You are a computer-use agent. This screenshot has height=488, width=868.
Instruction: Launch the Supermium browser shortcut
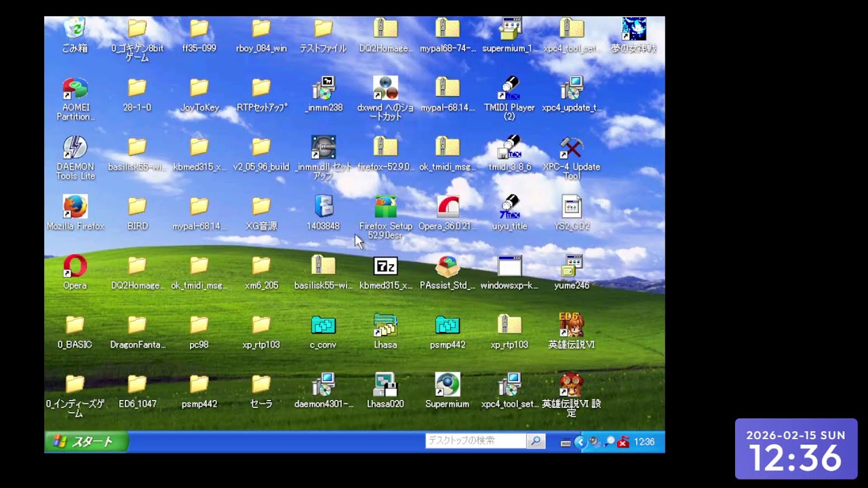pos(448,384)
